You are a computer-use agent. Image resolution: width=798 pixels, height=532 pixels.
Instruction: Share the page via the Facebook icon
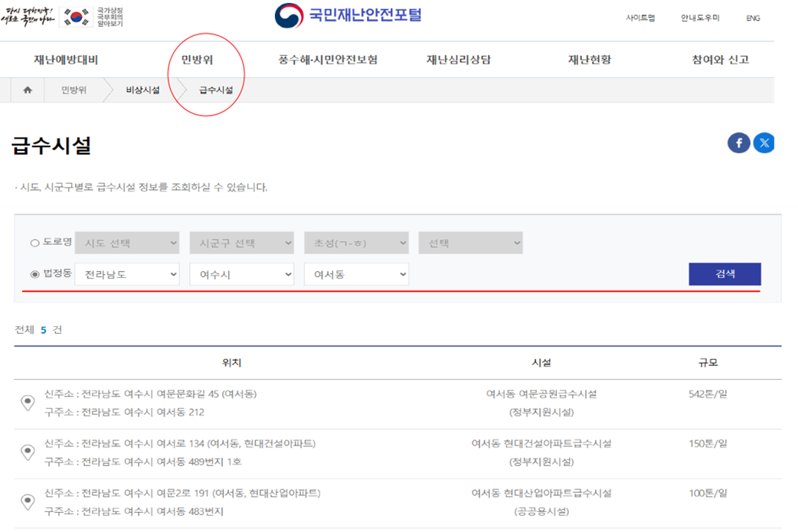738,142
